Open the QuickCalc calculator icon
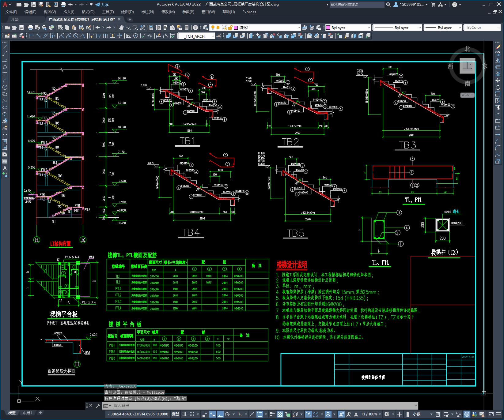The height and width of the screenshot is (420, 504). (x=187, y=28)
